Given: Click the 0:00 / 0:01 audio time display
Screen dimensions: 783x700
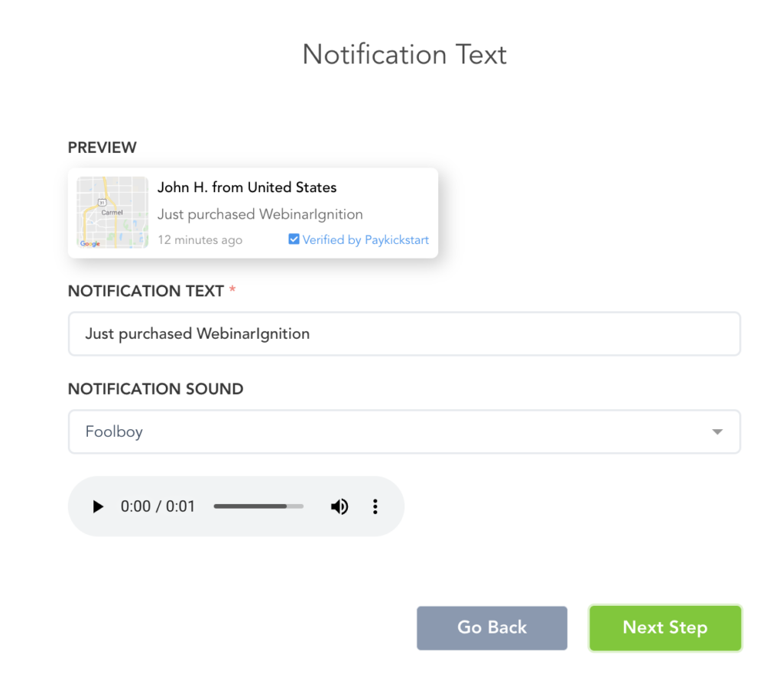Looking at the screenshot, I should tap(158, 506).
